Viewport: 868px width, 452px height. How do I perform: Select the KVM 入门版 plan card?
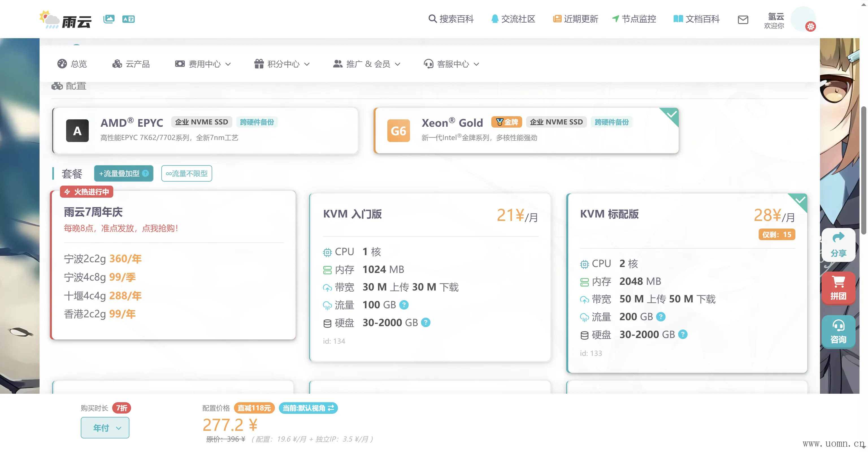[429, 277]
